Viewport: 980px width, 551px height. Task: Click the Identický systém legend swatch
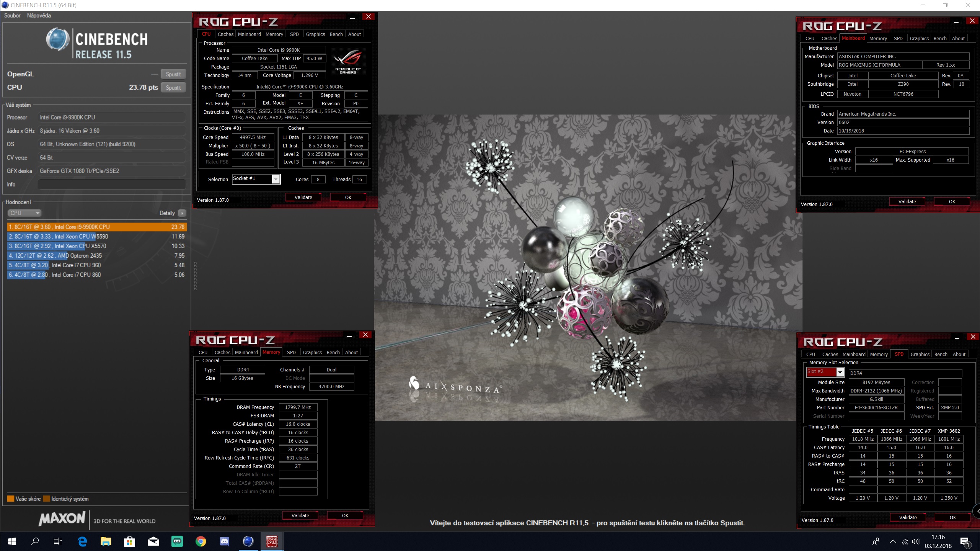click(x=47, y=499)
